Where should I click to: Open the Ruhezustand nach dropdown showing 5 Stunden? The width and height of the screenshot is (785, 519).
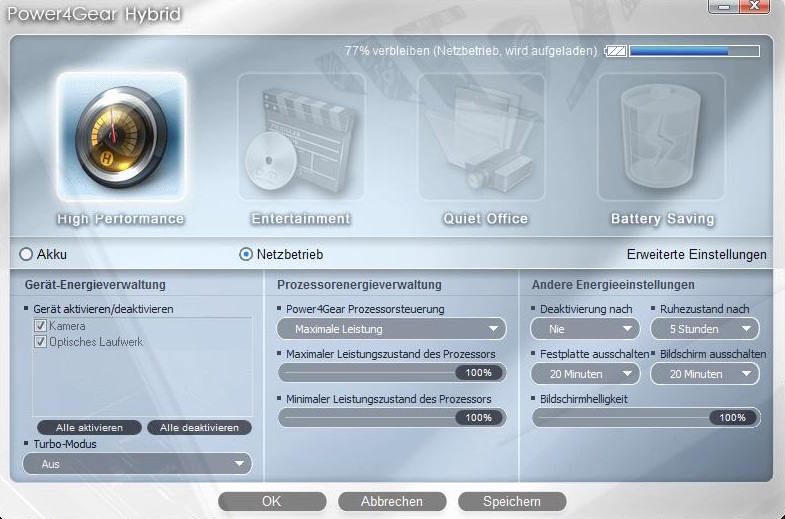click(705, 329)
